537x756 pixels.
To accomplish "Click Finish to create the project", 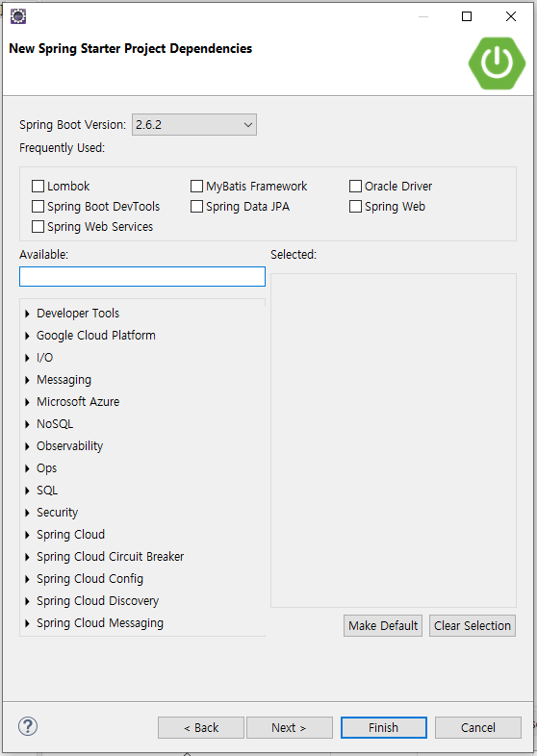I will point(384,727).
